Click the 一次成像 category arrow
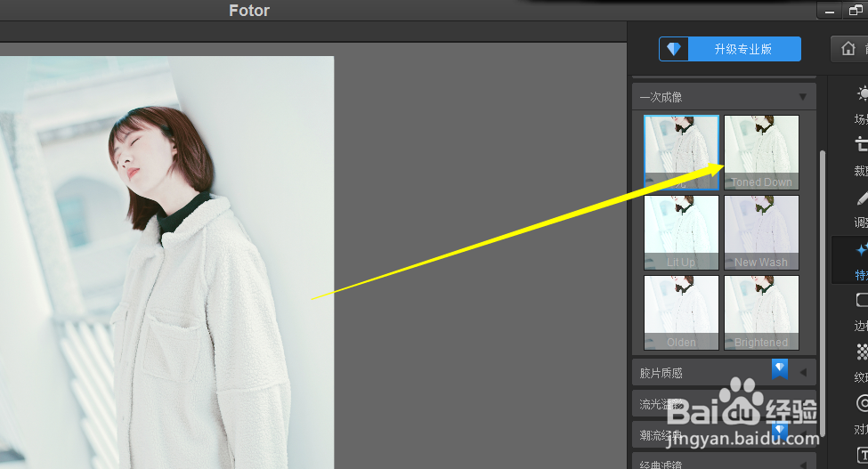868x469 pixels. pos(803,97)
